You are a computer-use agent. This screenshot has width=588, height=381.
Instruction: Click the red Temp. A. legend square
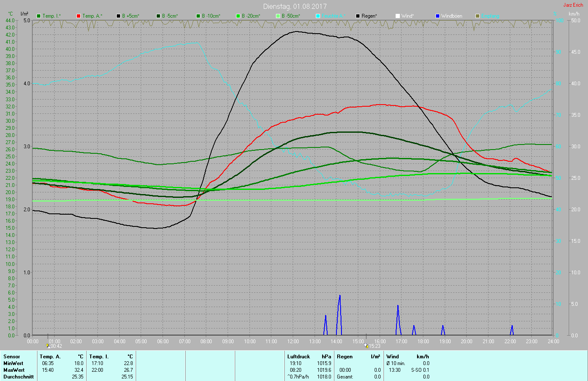[x=79, y=16]
